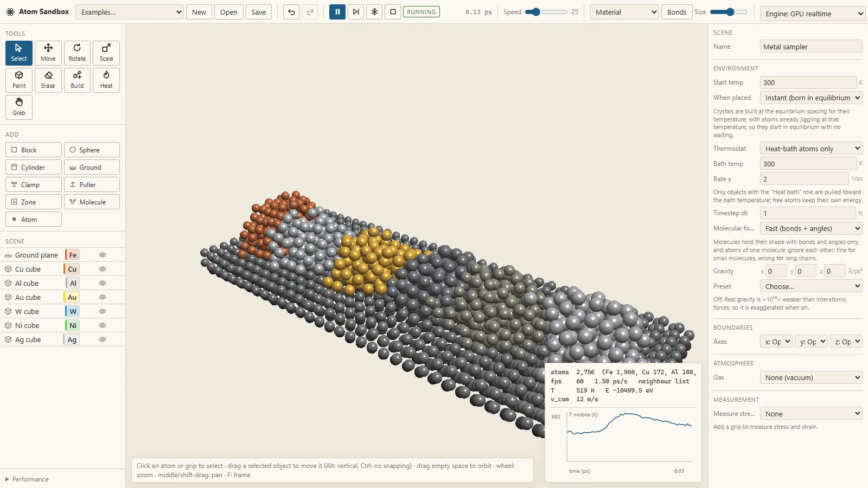Select the Move tool
The image size is (868, 488).
[x=48, y=53]
